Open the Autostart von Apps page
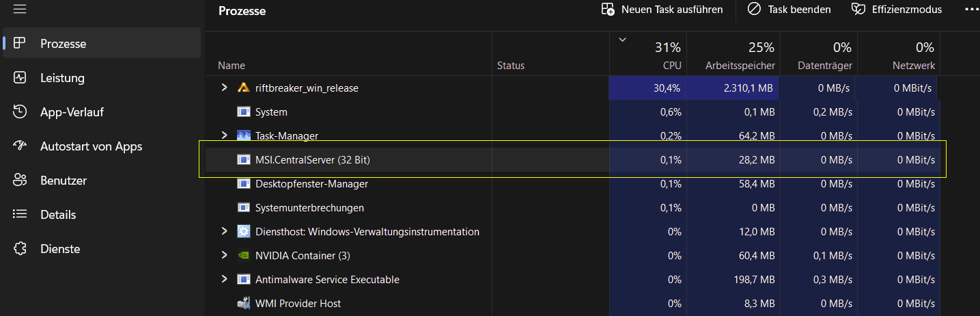980x316 pixels. tap(91, 146)
